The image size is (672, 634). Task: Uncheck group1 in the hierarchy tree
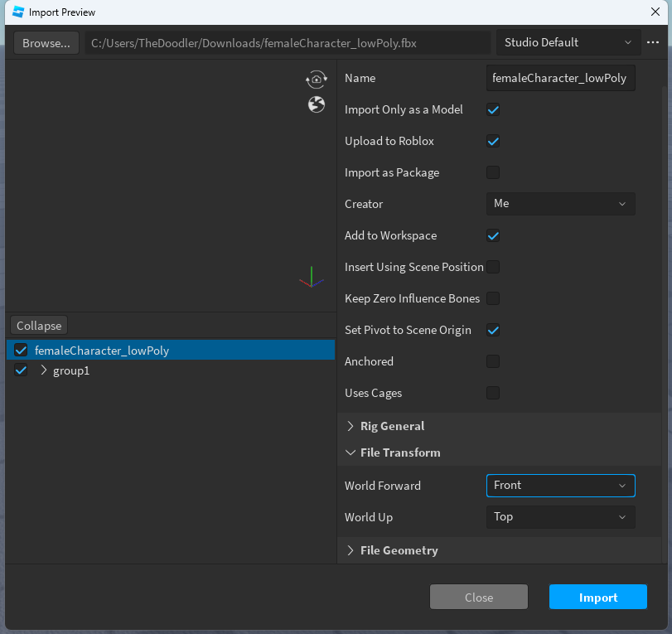(x=20, y=370)
